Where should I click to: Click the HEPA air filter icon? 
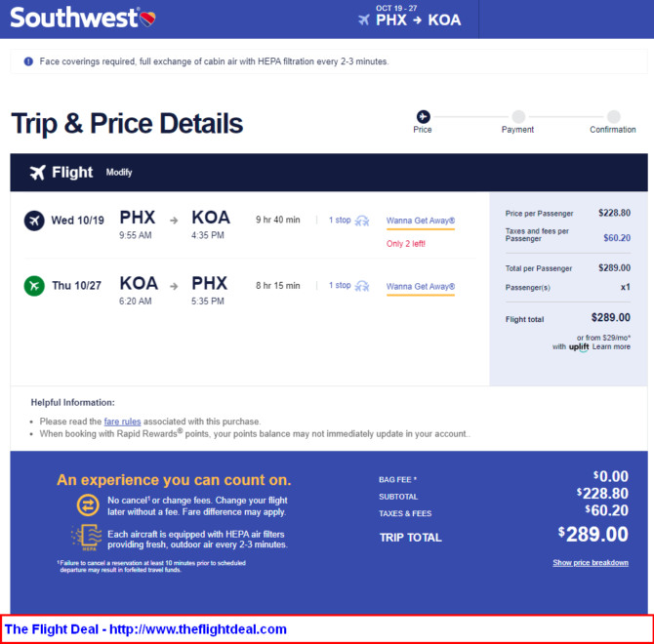[87, 538]
